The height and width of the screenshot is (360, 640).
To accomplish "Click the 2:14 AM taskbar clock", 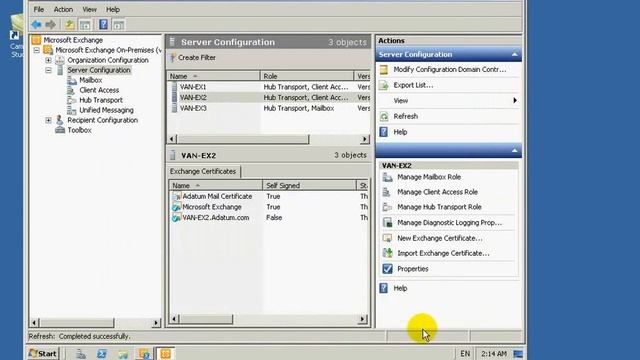I will pyautogui.click(x=494, y=353).
